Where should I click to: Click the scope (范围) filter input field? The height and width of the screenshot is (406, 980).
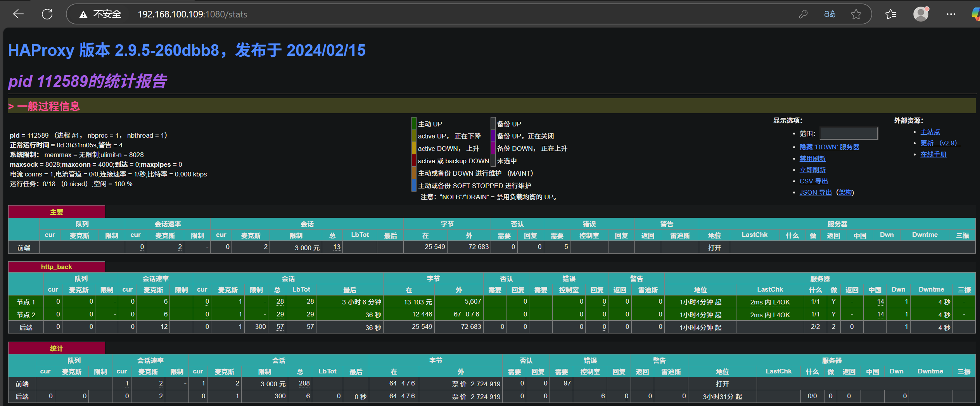pos(849,133)
